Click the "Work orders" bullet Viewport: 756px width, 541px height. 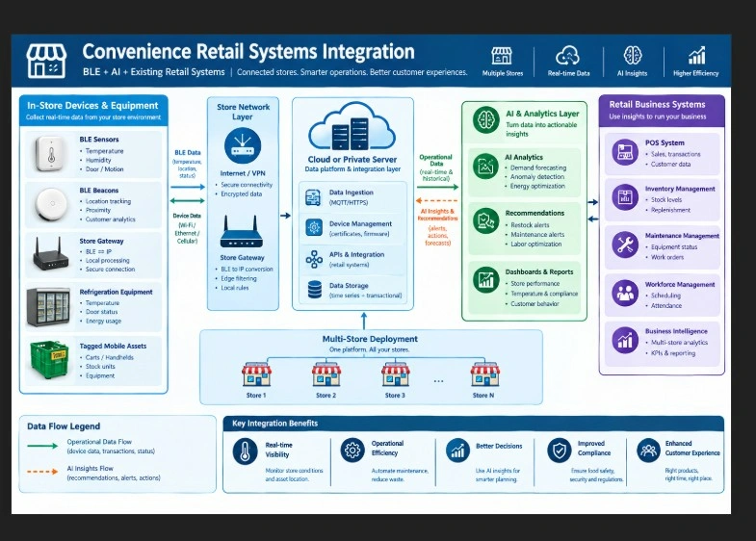(x=667, y=257)
